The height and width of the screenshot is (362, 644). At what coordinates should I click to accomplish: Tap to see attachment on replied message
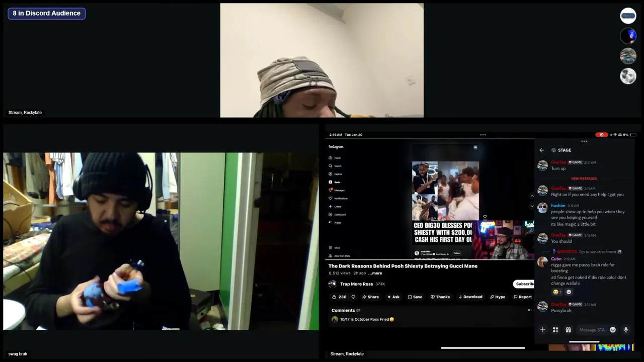click(x=600, y=252)
